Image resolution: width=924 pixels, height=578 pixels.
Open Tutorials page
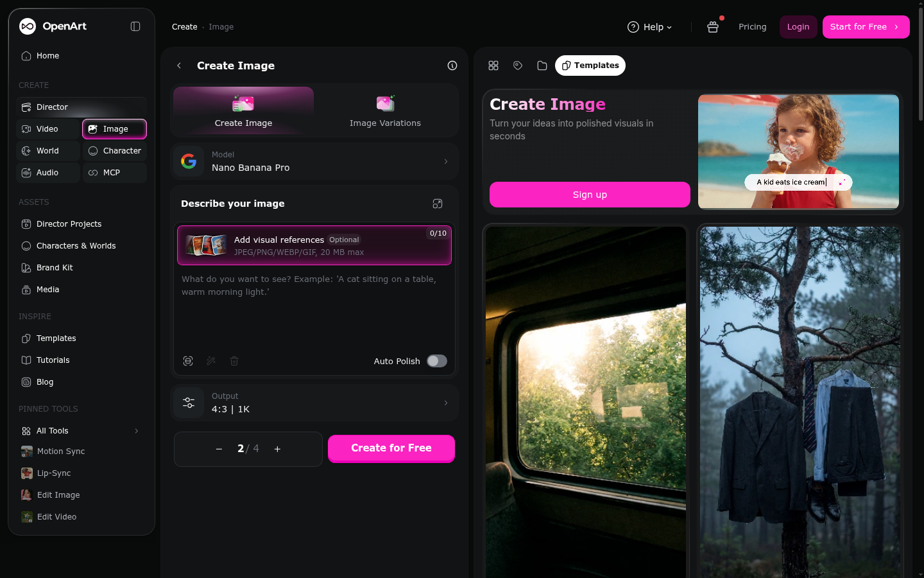(x=81, y=360)
